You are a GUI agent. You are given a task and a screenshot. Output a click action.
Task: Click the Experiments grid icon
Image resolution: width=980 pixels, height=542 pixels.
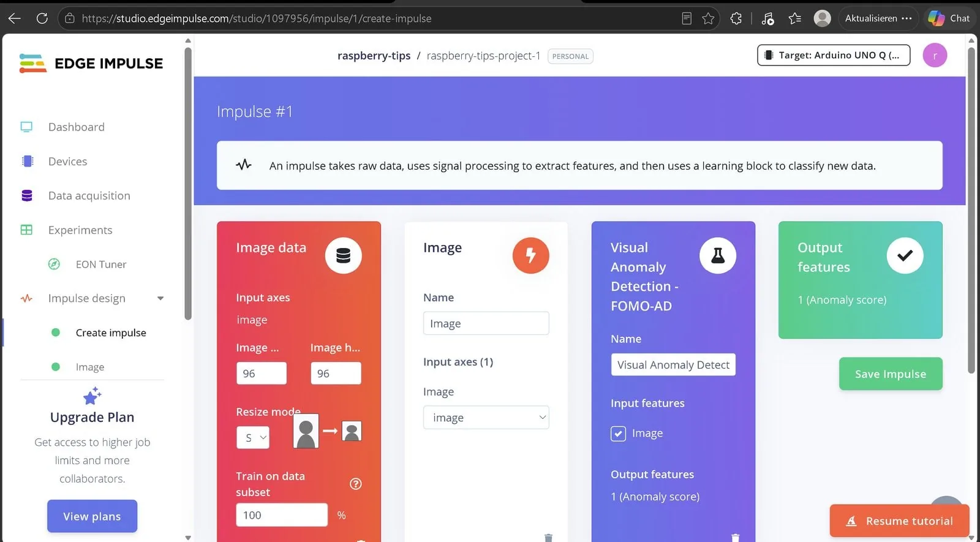pyautogui.click(x=26, y=230)
